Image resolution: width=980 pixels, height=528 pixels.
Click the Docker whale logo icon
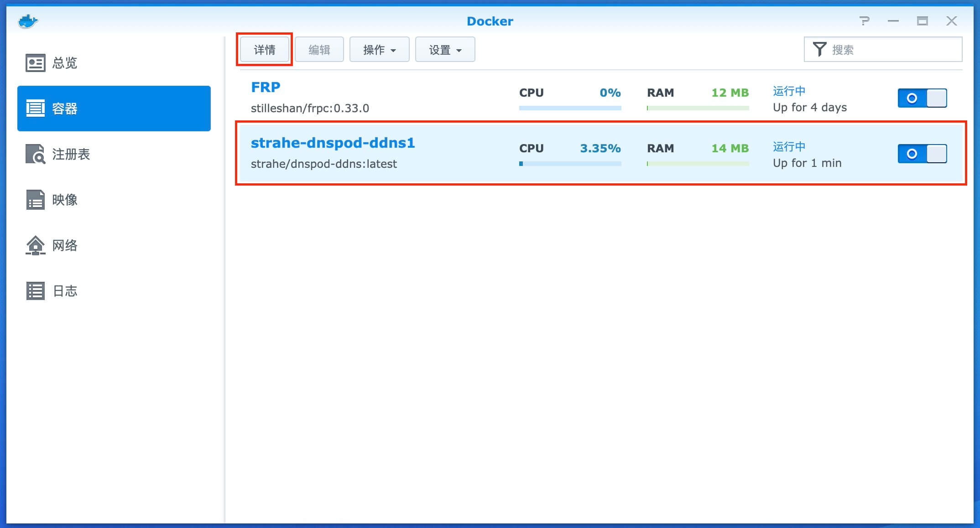28,21
